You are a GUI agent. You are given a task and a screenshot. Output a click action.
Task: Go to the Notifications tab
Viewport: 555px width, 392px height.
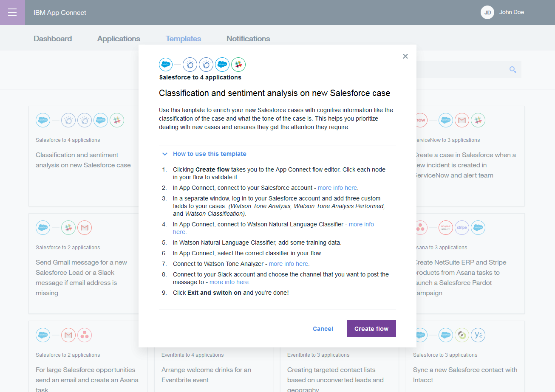248,39
